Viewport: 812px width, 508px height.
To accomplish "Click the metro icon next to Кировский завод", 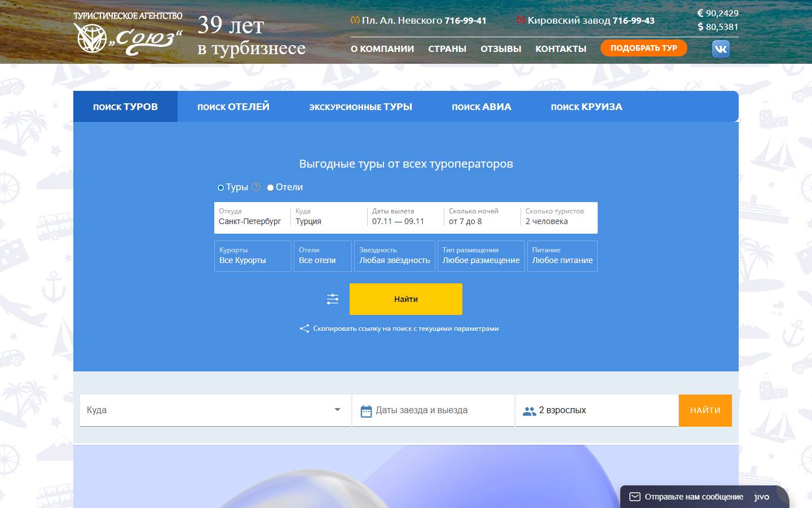I will click(x=521, y=20).
